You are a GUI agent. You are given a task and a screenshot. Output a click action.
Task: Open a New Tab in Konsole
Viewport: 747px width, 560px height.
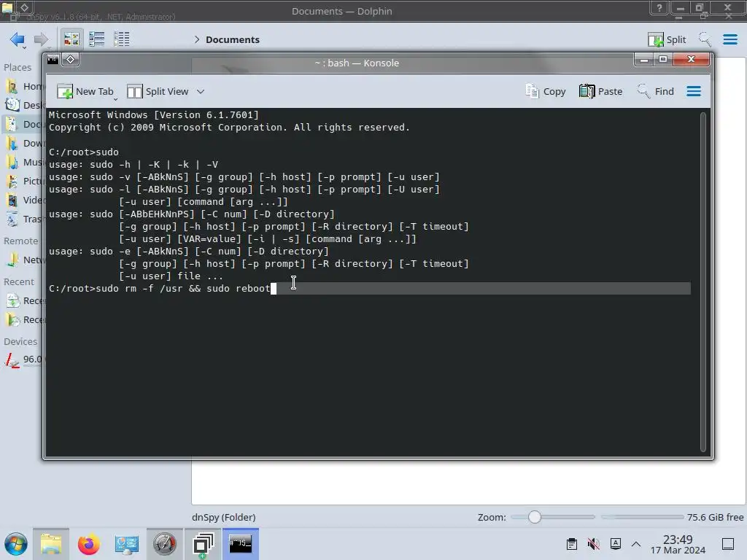point(85,91)
